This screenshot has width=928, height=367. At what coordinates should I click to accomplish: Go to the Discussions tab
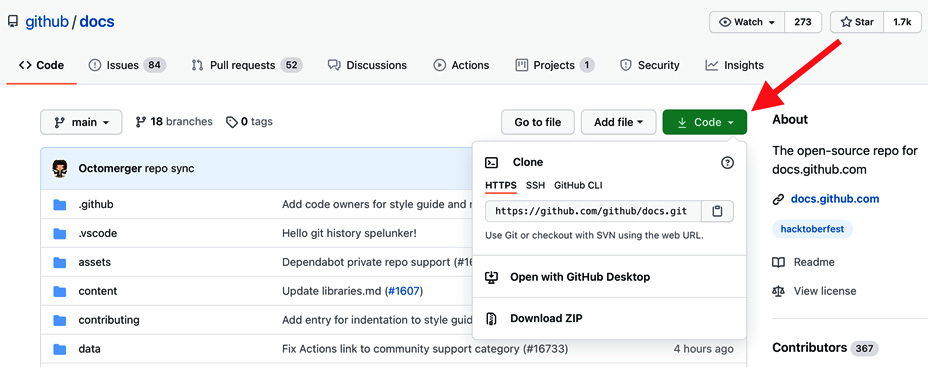pyautogui.click(x=367, y=65)
